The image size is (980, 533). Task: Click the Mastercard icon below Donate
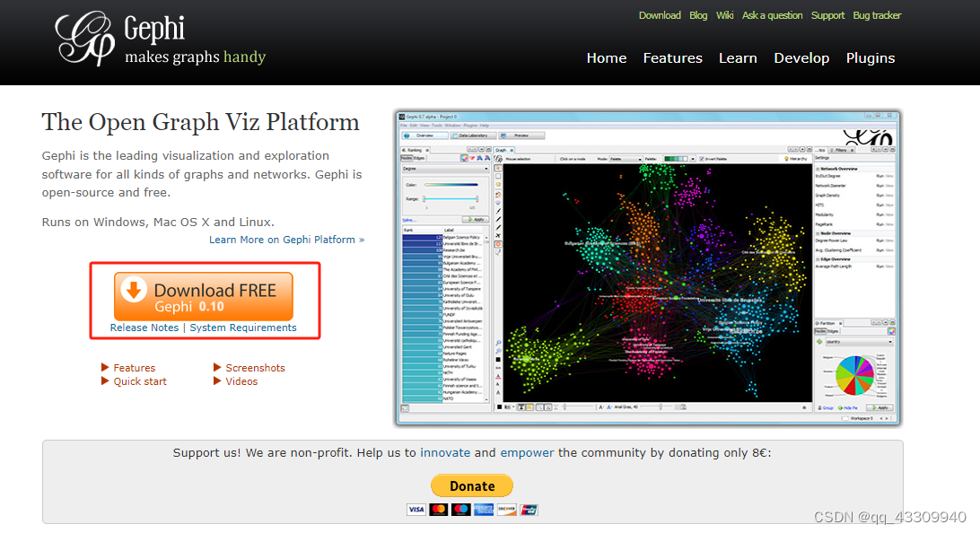pyautogui.click(x=439, y=510)
